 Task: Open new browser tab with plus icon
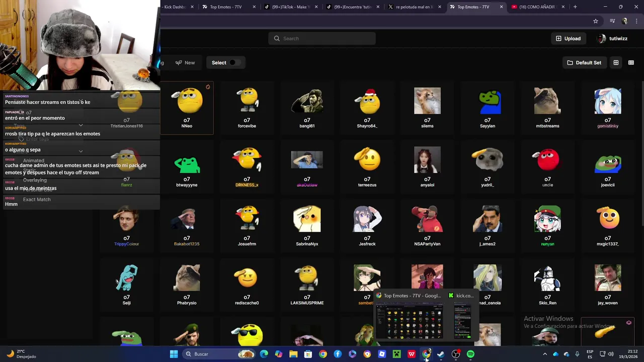point(575,7)
